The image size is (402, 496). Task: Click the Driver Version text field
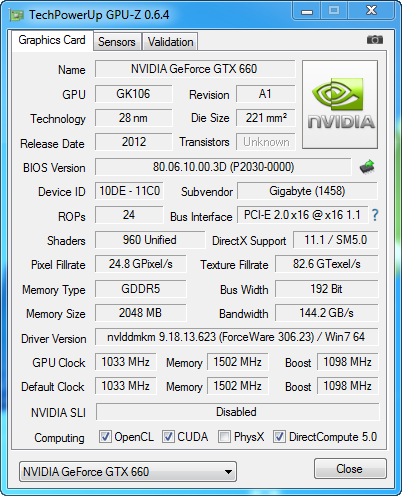coord(236,337)
